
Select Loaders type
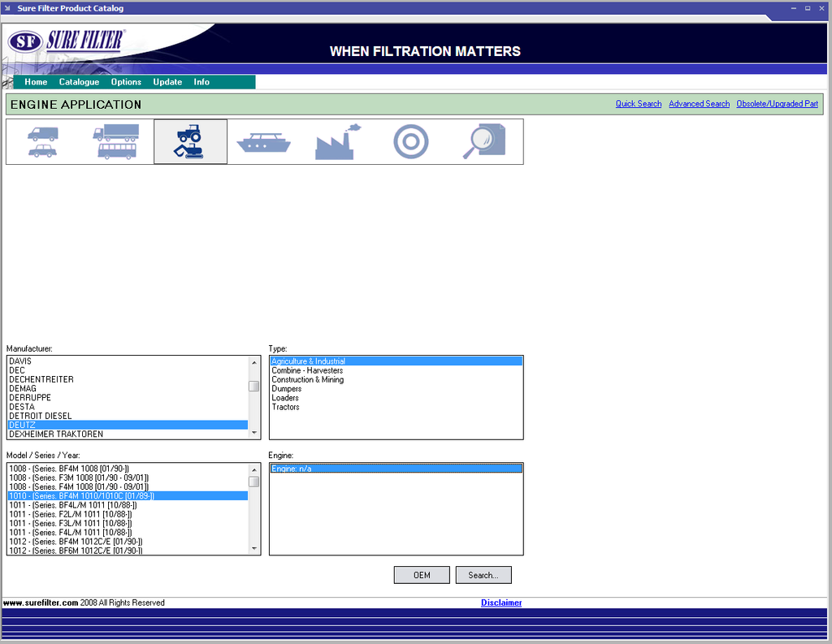click(396, 397)
